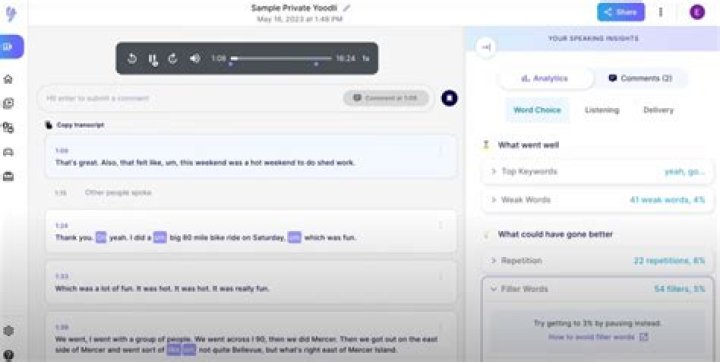Image resolution: width=720 pixels, height=362 pixels.
Task: Expand the Top Keywords section
Action: [597, 171]
